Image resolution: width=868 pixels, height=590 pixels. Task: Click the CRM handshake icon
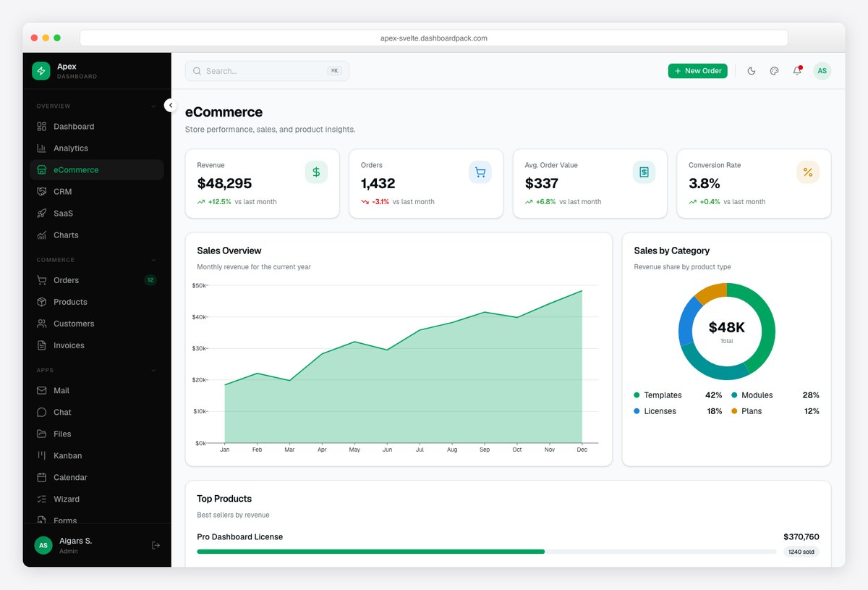(42, 192)
